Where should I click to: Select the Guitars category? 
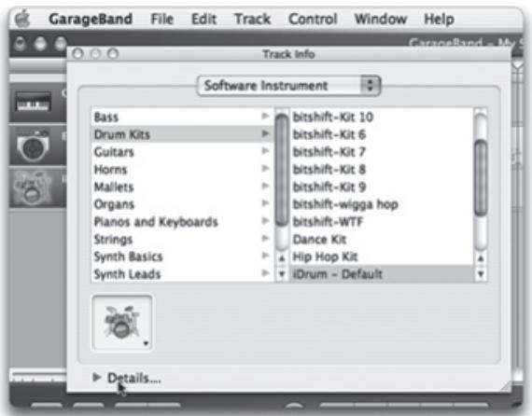pos(182,151)
